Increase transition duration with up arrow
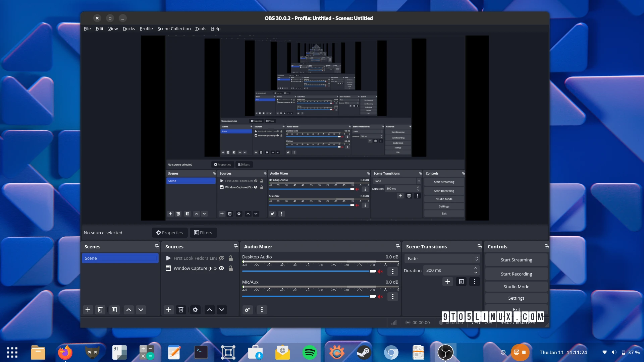Viewport: 644px width, 362px height. tap(476, 268)
